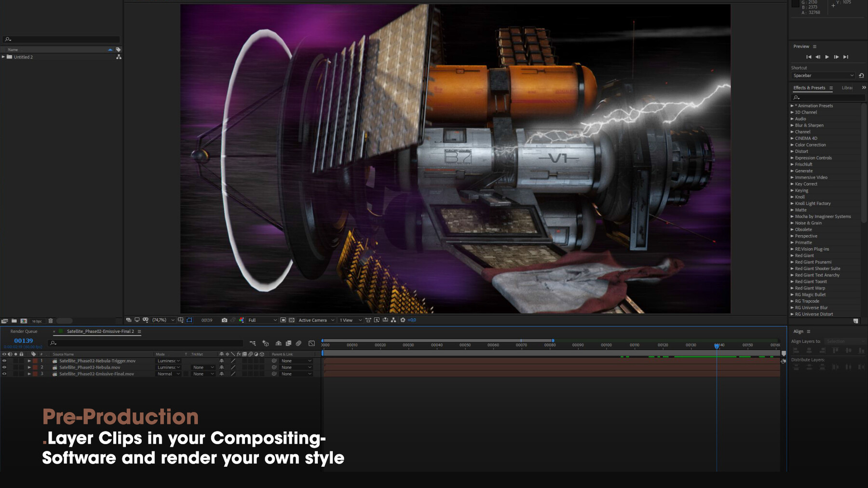Hide the Emissive-Final.mov layer
The image size is (868, 488).
(x=4, y=374)
